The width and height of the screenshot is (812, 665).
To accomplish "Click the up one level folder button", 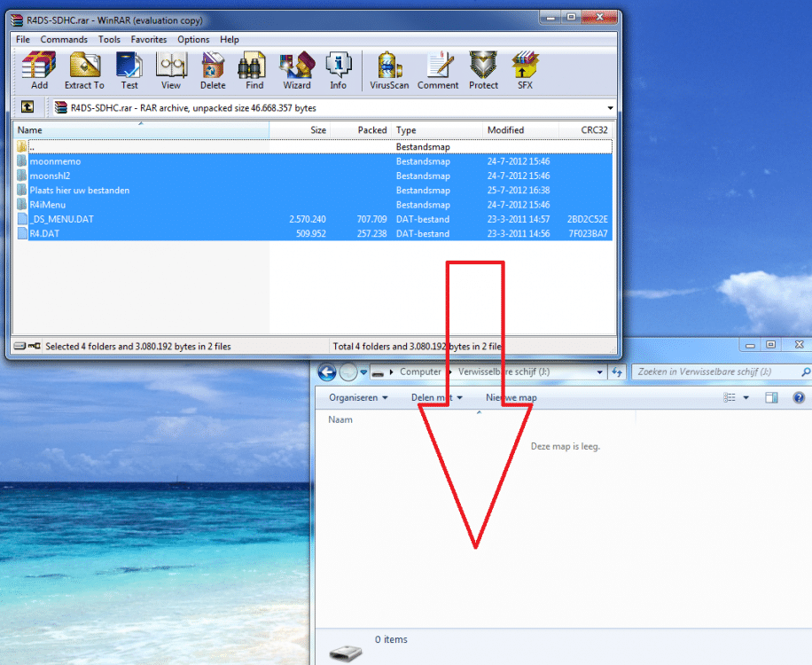I will pos(27,107).
